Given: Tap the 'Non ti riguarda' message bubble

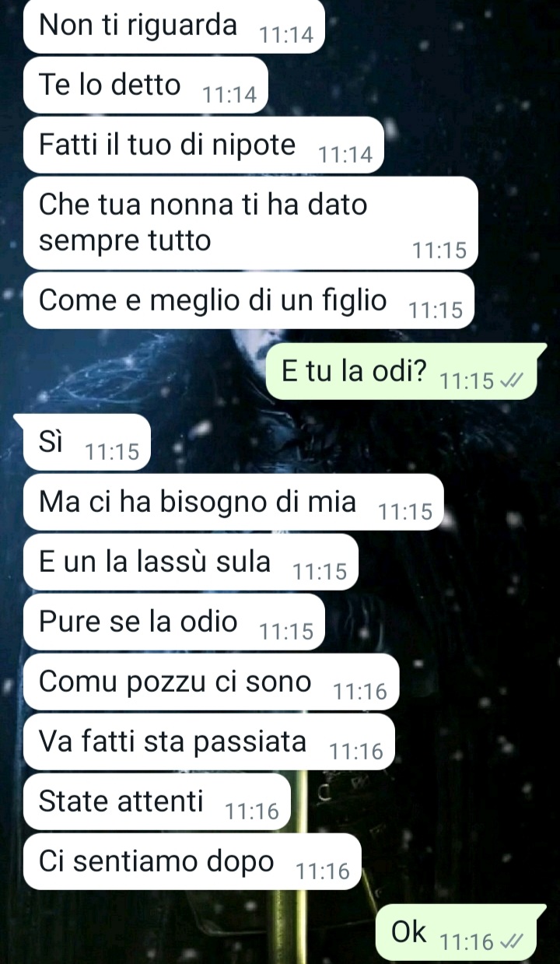Looking at the screenshot, I should click(x=173, y=26).
